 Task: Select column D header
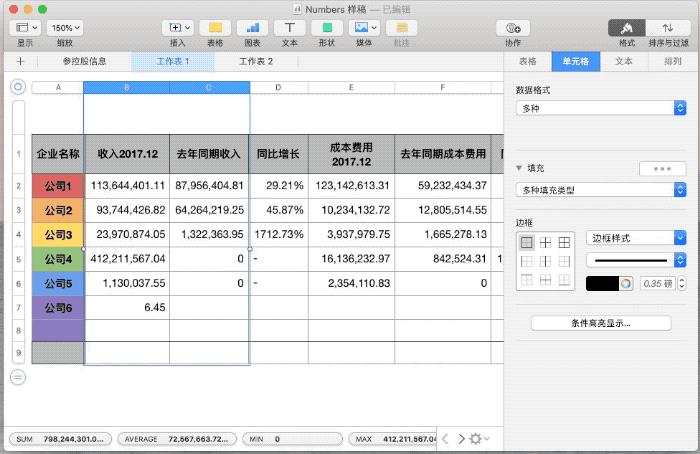click(x=279, y=87)
